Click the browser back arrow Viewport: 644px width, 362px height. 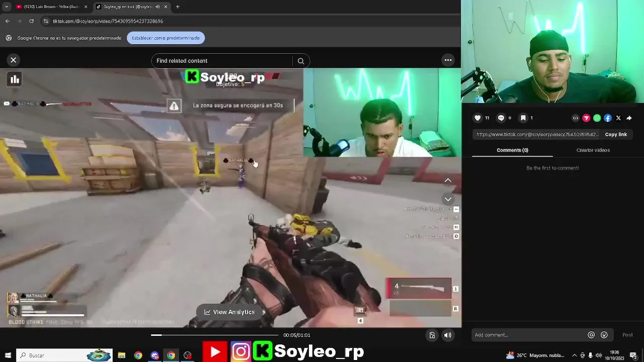point(7,21)
